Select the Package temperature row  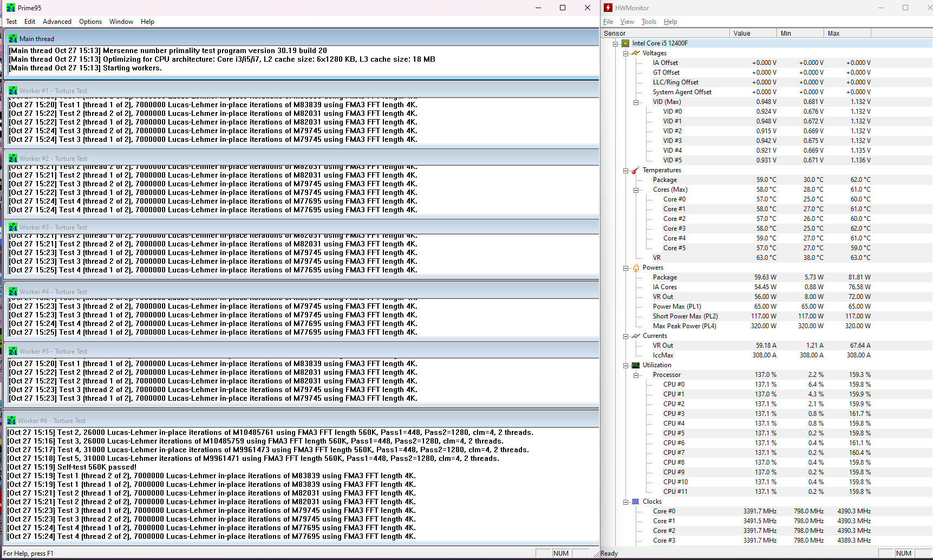pos(761,180)
